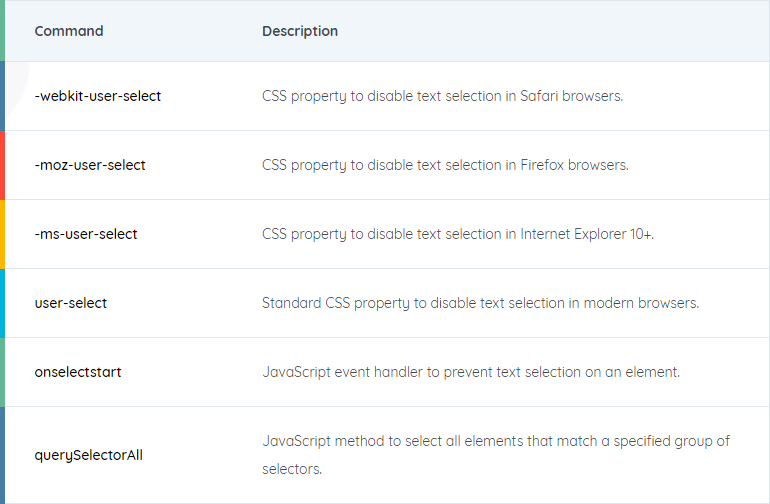Click the user-select command entry
770x504 pixels.
(71, 303)
